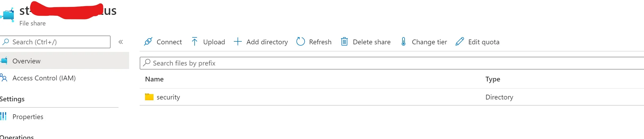Viewport: 644px width, 139px height.
Task: Click the Add directory plus icon
Action: 238,42
